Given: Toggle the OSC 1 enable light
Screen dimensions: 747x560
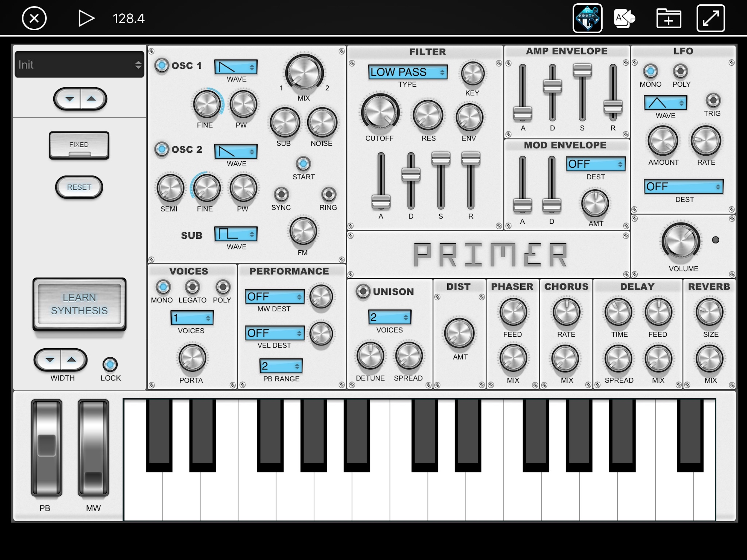Looking at the screenshot, I should click(161, 65).
